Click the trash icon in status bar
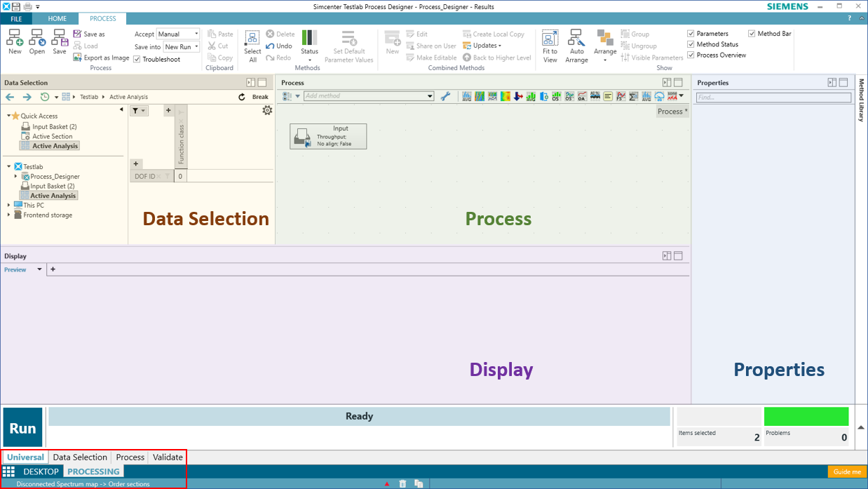Screen dimensions: 868x489 [x=402, y=483]
